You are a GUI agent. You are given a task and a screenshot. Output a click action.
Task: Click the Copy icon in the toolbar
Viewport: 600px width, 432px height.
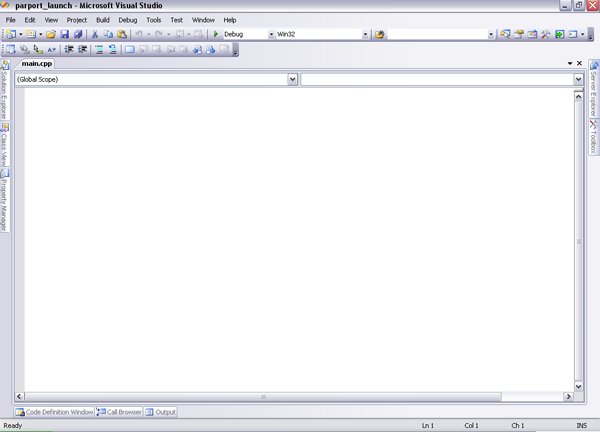click(108, 34)
